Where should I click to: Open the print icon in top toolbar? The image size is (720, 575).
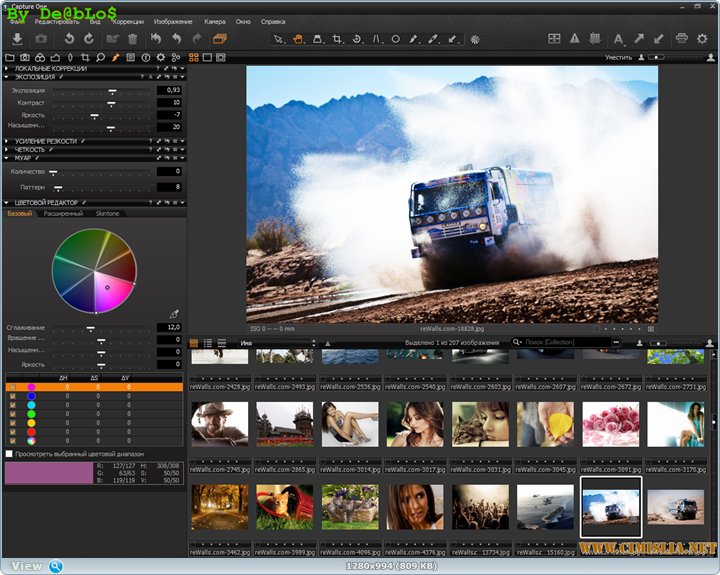pos(681,39)
